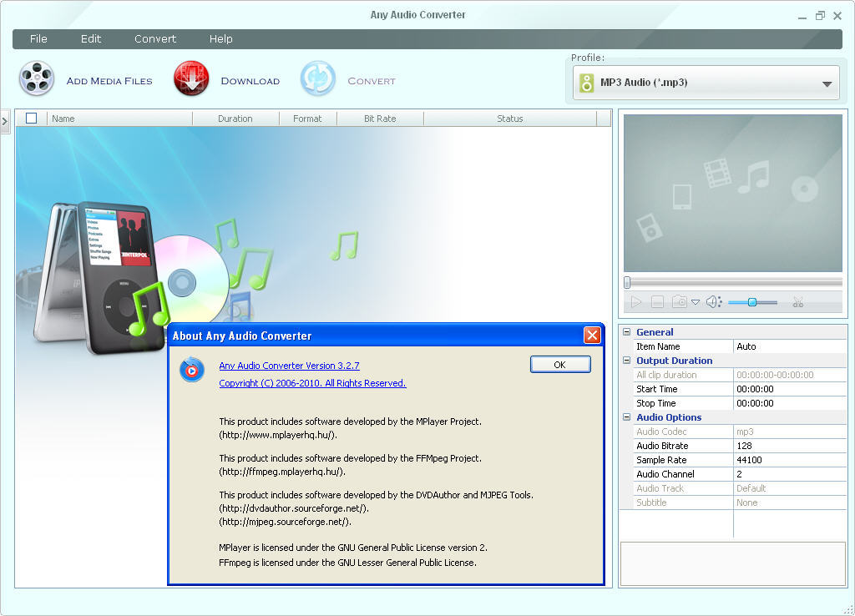855x616 pixels.
Task: Click the Audio Bitrate value 128
Action: click(790, 446)
